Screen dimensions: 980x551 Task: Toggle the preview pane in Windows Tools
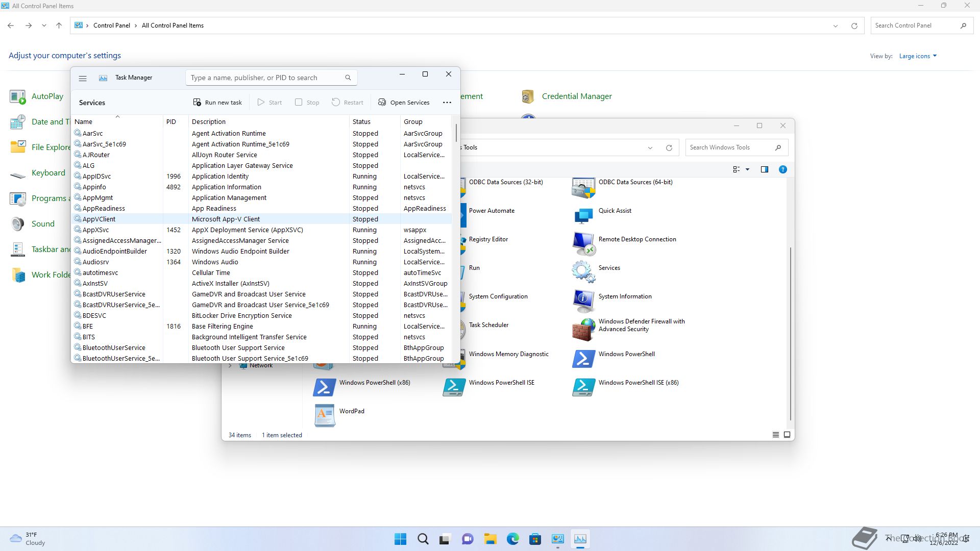[765, 170]
